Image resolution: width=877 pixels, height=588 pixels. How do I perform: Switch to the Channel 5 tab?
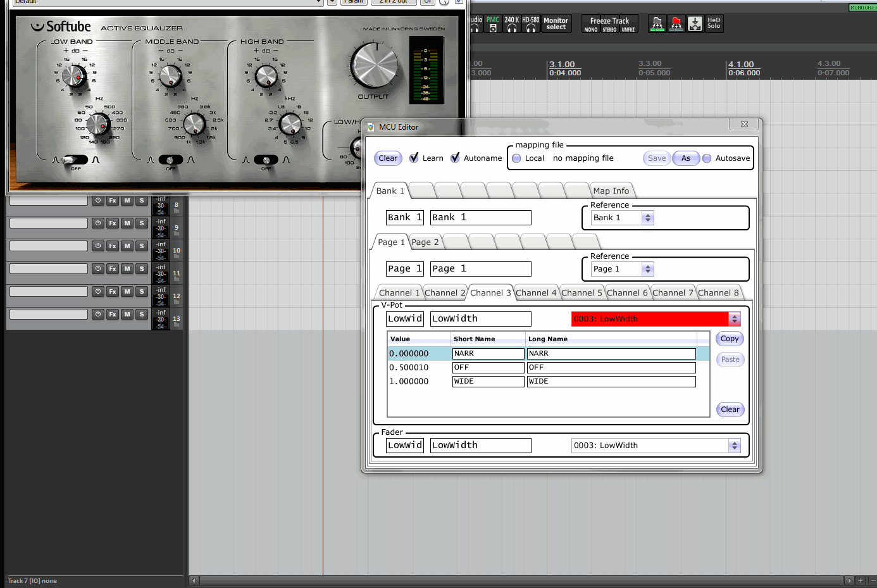(x=581, y=293)
